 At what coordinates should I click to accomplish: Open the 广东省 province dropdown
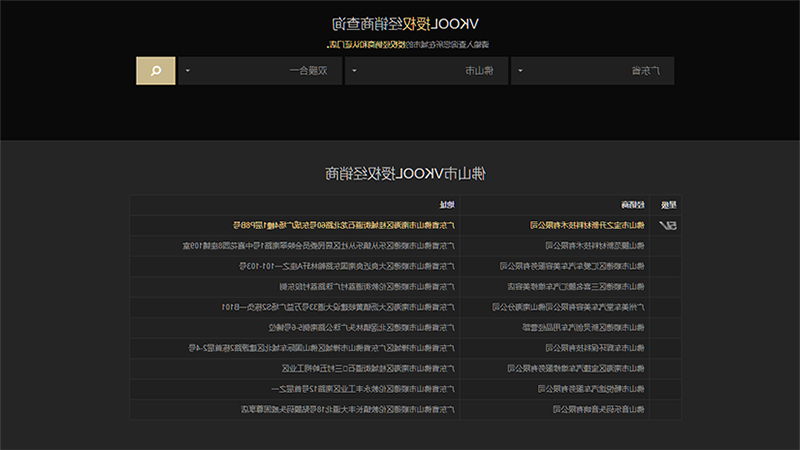tap(592, 70)
